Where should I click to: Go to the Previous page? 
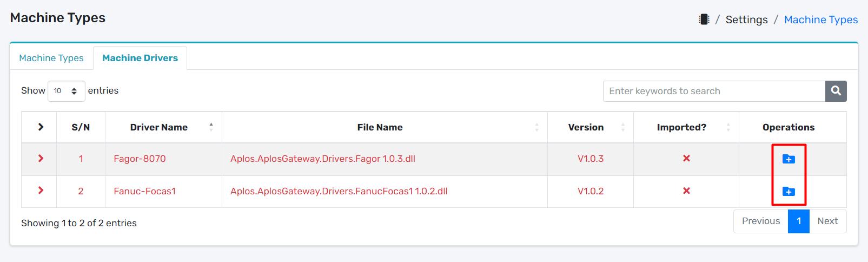pos(760,221)
